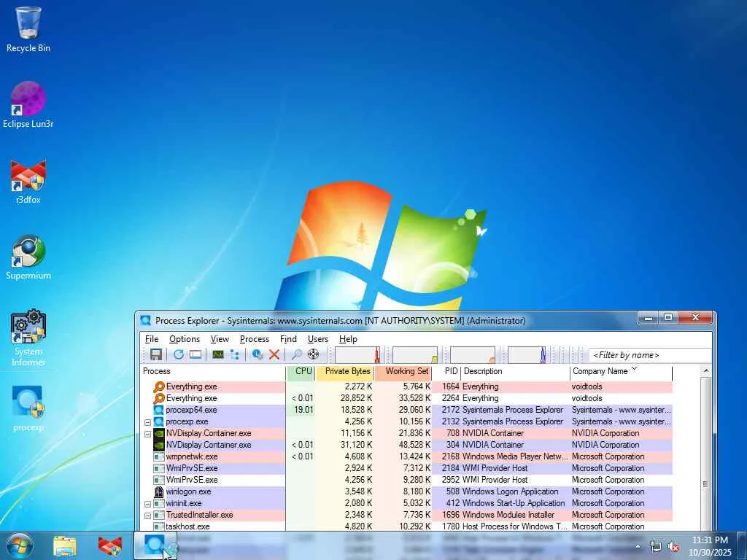The image size is (747, 560).
Task: Sort by the Description column header
Action: tap(516, 371)
